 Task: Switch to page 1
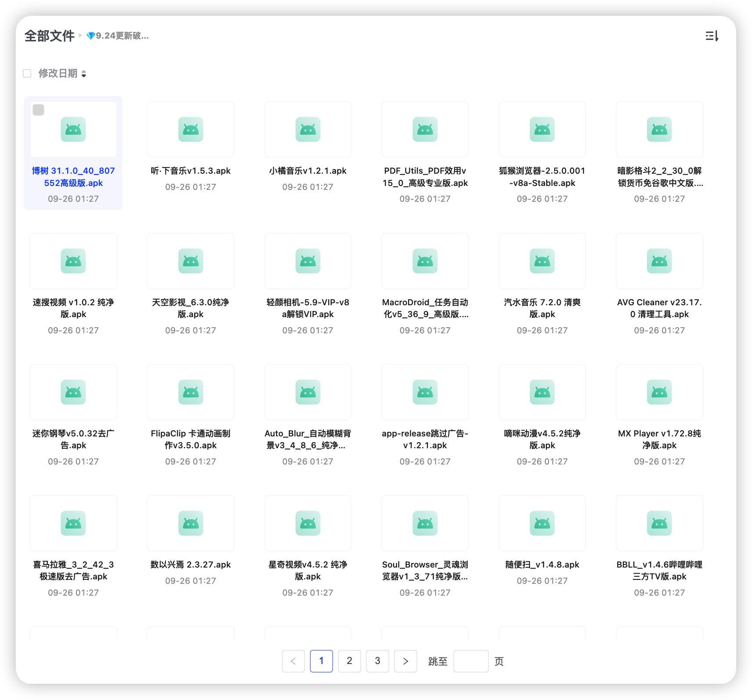(322, 661)
